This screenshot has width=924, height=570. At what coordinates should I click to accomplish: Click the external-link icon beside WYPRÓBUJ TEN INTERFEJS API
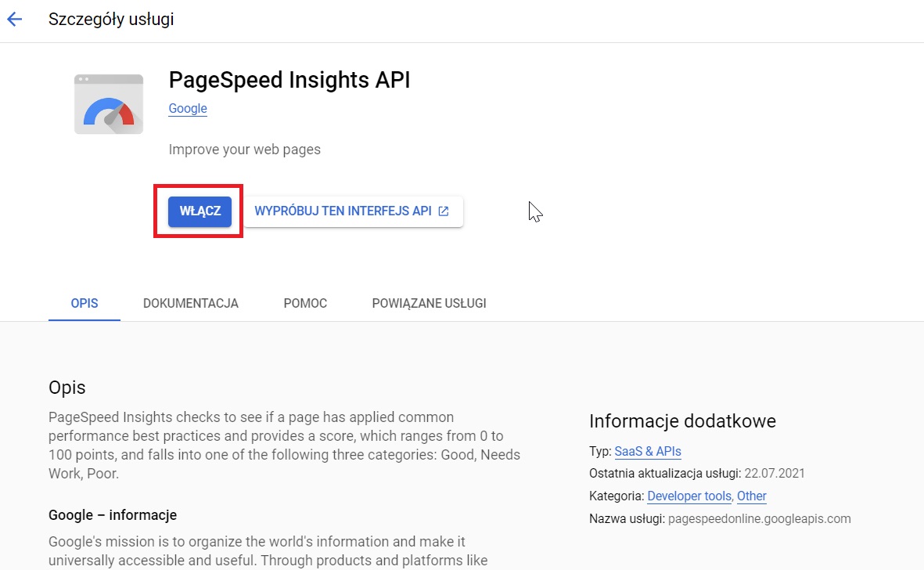(x=443, y=211)
